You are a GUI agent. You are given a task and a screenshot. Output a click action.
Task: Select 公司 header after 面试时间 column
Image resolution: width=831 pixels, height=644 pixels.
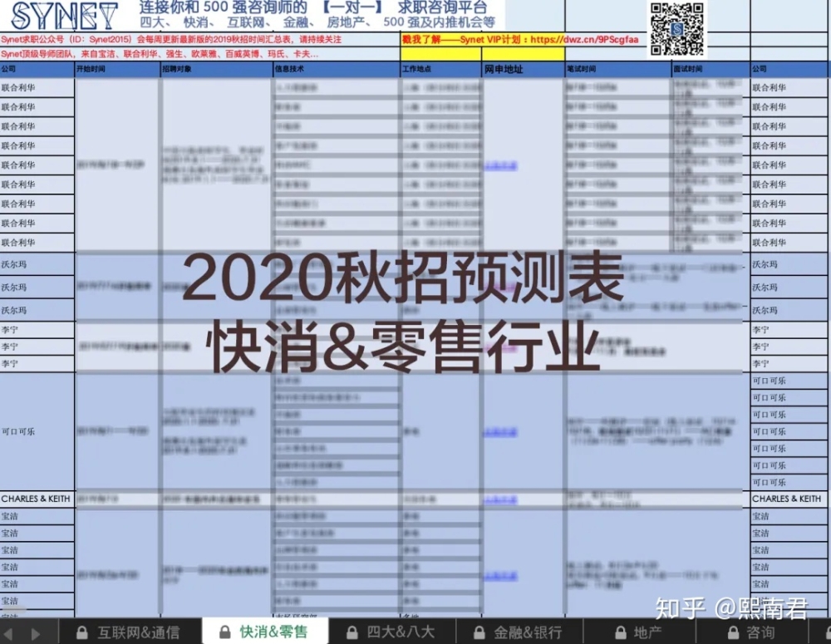point(790,70)
